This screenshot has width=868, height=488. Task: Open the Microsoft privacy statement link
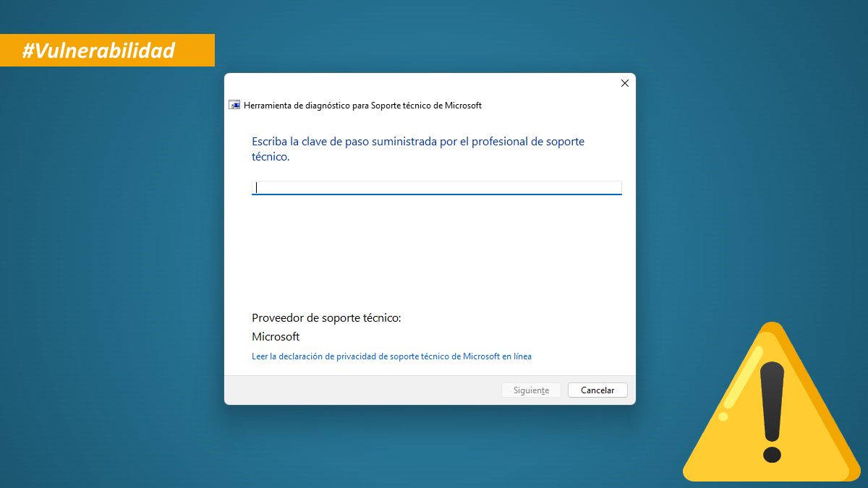tap(391, 356)
